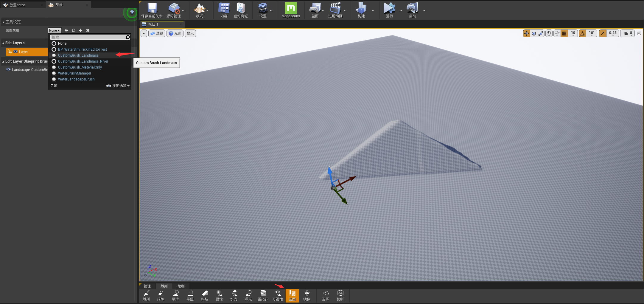Viewport: 644px width, 304px height.
Task: Select the Copy (复制) landscape tool
Action: point(340,296)
